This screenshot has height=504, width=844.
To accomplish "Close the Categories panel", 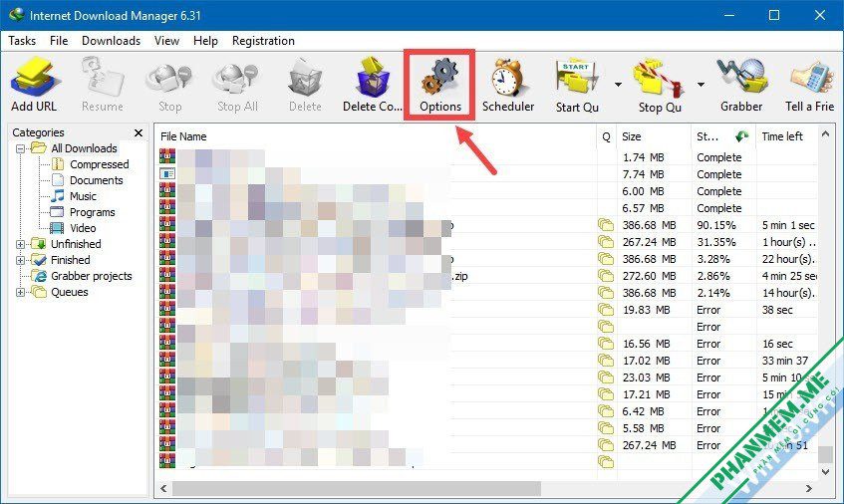I will click(139, 132).
